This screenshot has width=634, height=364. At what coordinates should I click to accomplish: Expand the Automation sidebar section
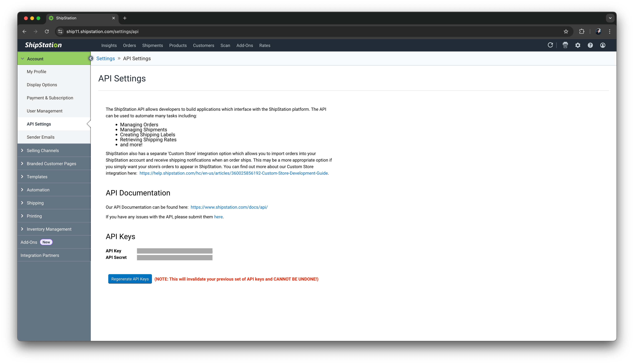pos(38,190)
